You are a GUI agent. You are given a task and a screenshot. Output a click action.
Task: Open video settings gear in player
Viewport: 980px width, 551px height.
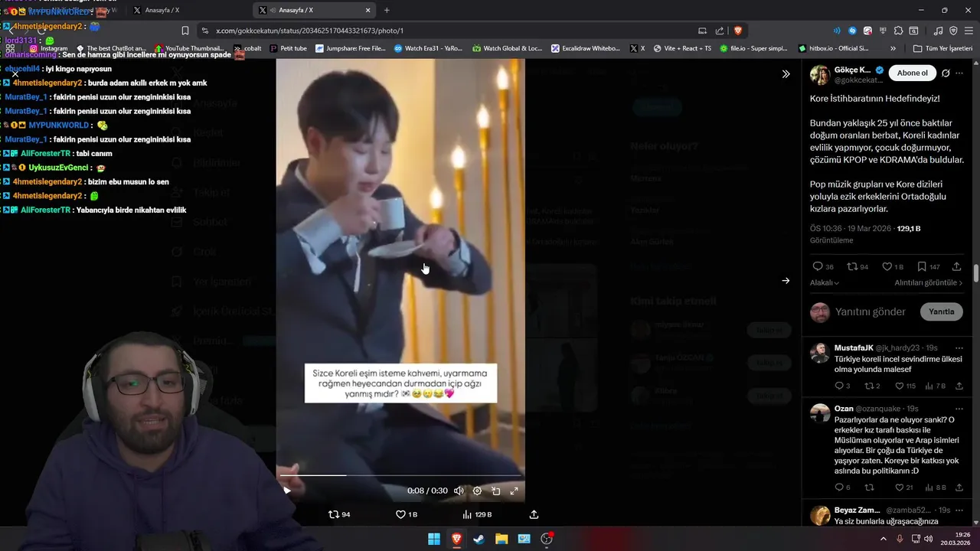pos(477,491)
